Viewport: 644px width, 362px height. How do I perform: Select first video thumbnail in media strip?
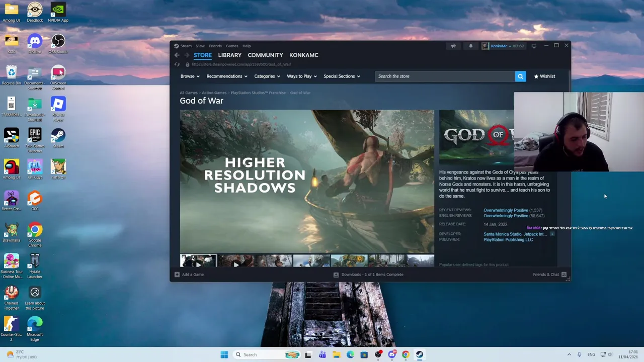[198, 261]
